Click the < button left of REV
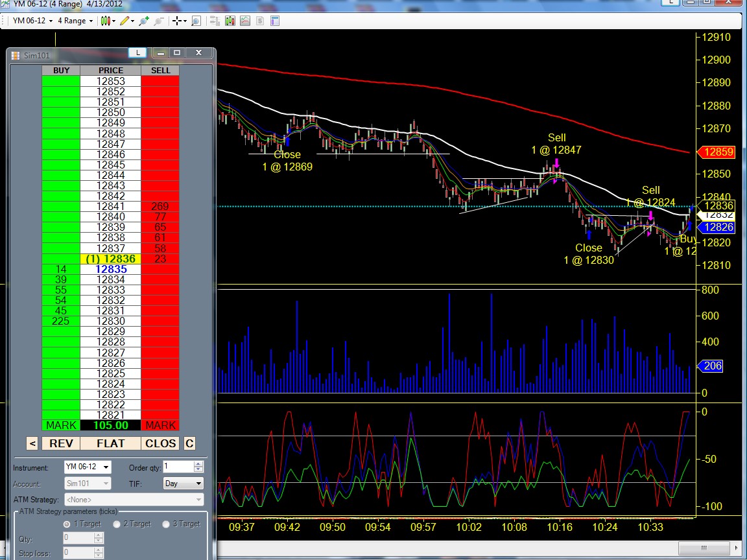Screen dimensions: 747x560 pos(32,443)
